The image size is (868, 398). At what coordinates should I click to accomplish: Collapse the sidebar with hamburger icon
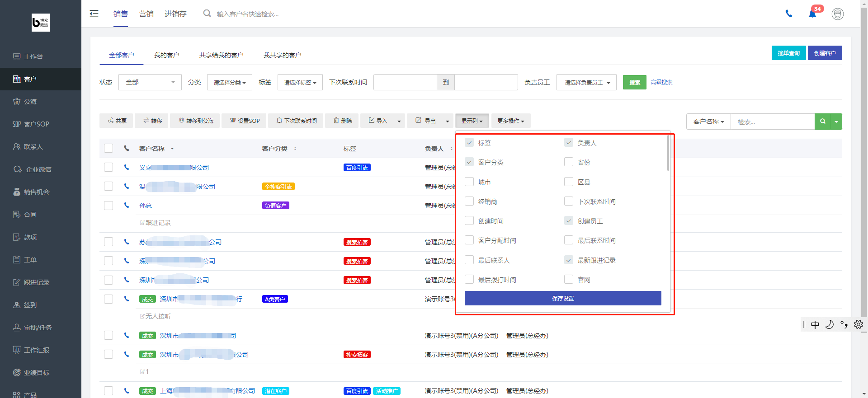pos(94,14)
